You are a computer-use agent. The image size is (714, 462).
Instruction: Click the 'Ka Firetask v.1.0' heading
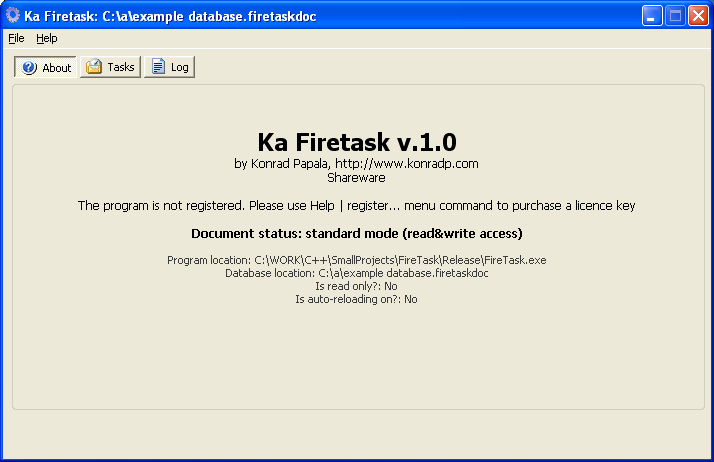point(357,142)
